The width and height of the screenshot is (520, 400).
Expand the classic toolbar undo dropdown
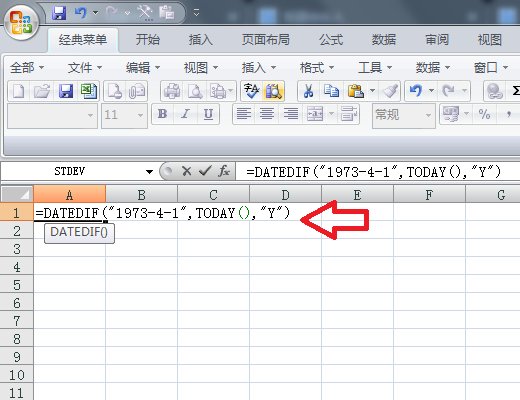click(x=431, y=91)
